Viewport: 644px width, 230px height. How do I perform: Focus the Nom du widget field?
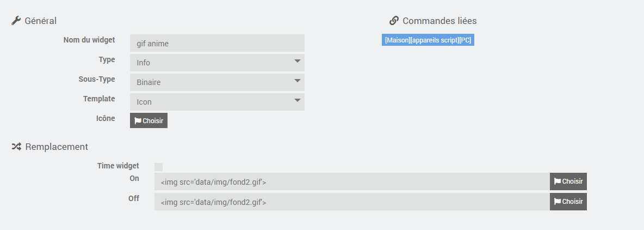(x=217, y=43)
